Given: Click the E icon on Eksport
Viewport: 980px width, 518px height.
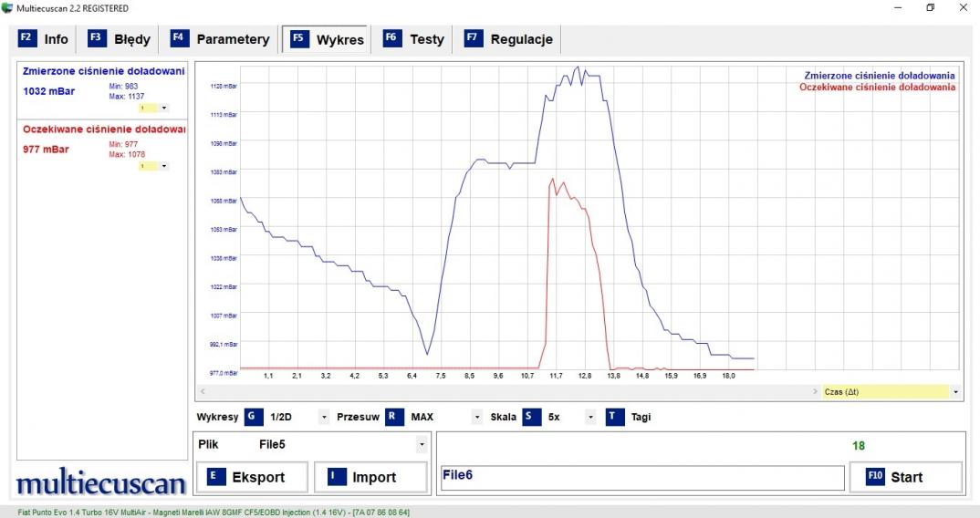Looking at the screenshot, I should 215,477.
